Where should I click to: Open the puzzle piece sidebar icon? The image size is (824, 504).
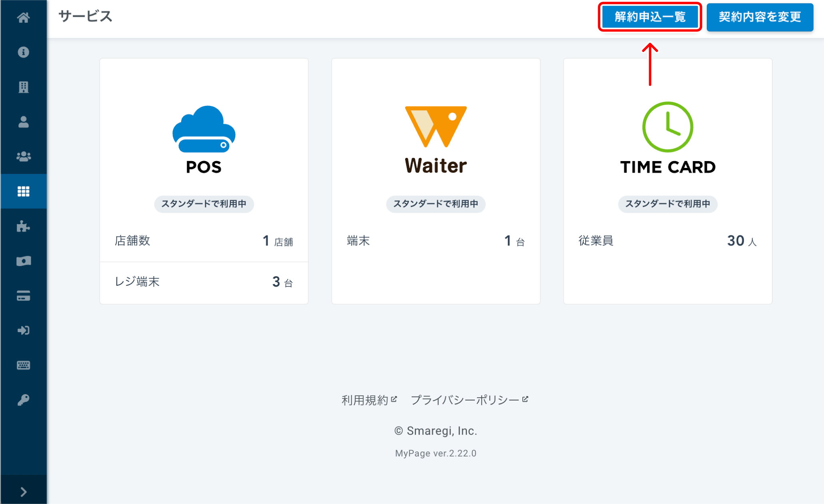click(23, 226)
